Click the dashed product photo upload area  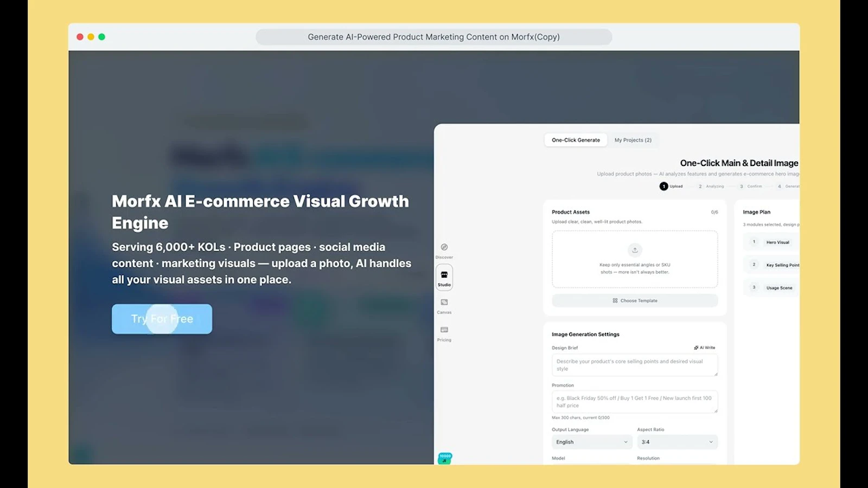(635, 259)
